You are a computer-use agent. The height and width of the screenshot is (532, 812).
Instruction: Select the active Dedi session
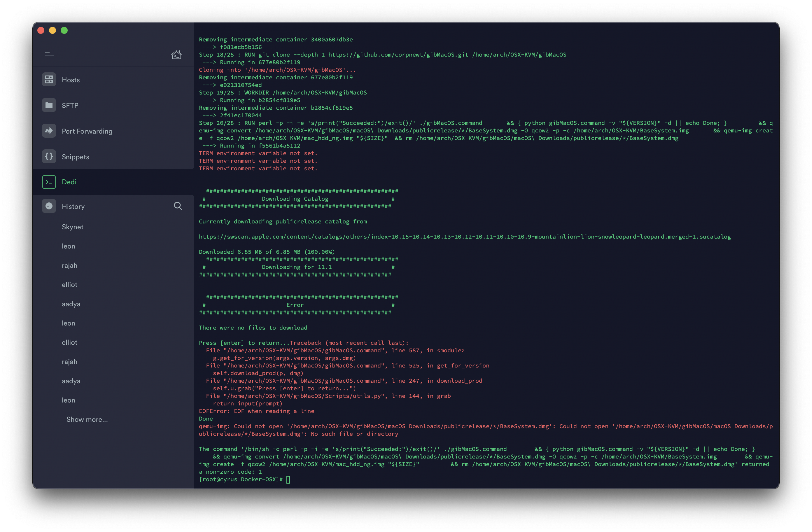click(69, 182)
